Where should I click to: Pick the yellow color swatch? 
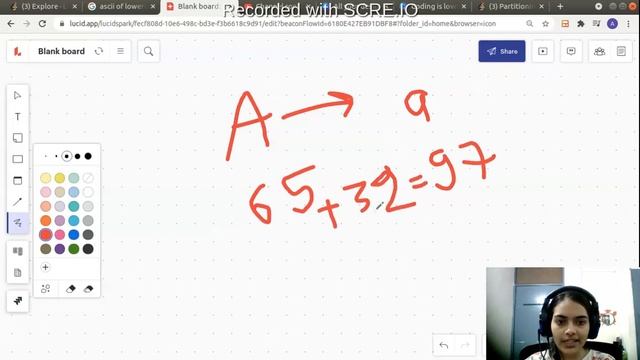[x=60, y=178]
